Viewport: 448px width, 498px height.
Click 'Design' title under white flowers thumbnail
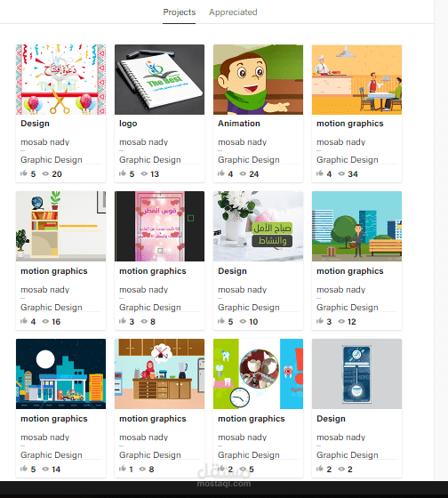pyautogui.click(x=232, y=271)
